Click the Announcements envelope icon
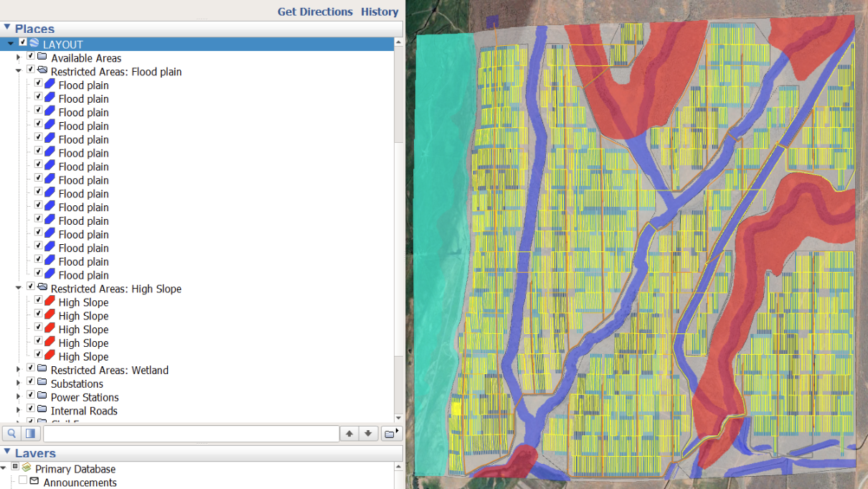This screenshot has width=868, height=489. pos(34,482)
